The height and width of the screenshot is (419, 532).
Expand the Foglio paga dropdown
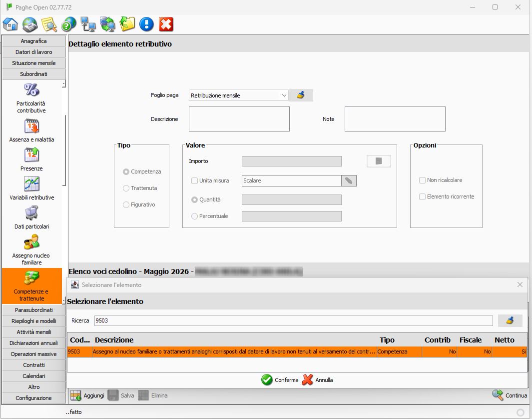tap(284, 95)
